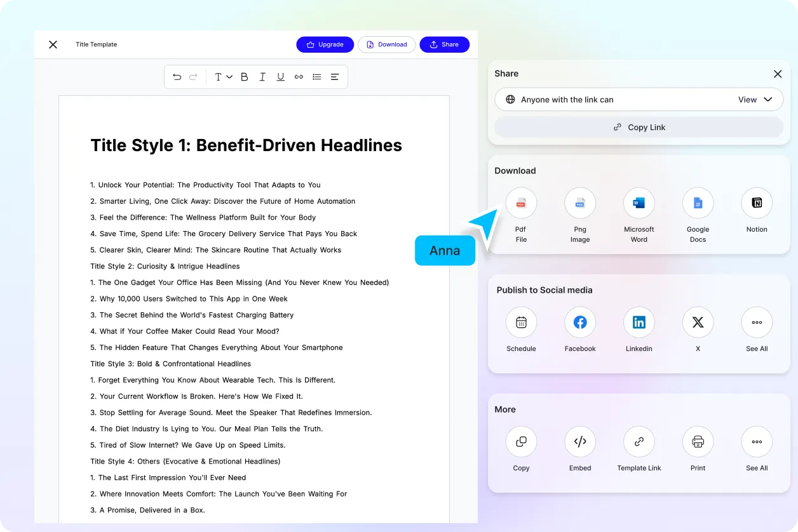
Task: Toggle bold formatting
Action: click(245, 77)
